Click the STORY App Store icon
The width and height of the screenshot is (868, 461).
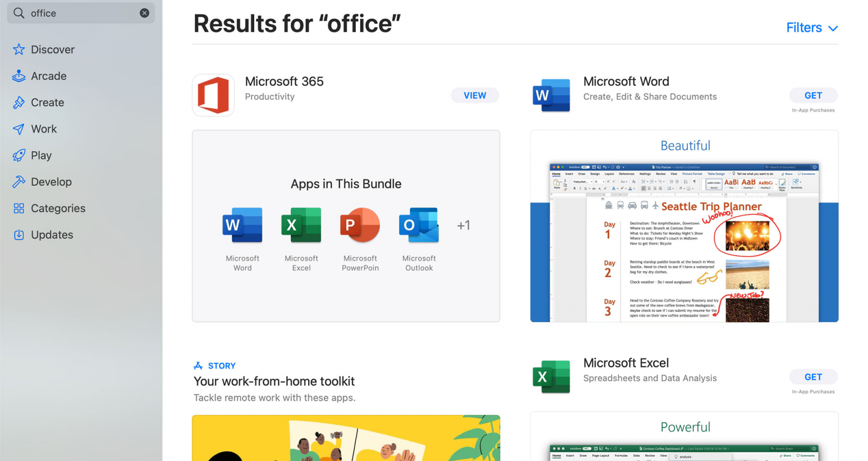[198, 366]
